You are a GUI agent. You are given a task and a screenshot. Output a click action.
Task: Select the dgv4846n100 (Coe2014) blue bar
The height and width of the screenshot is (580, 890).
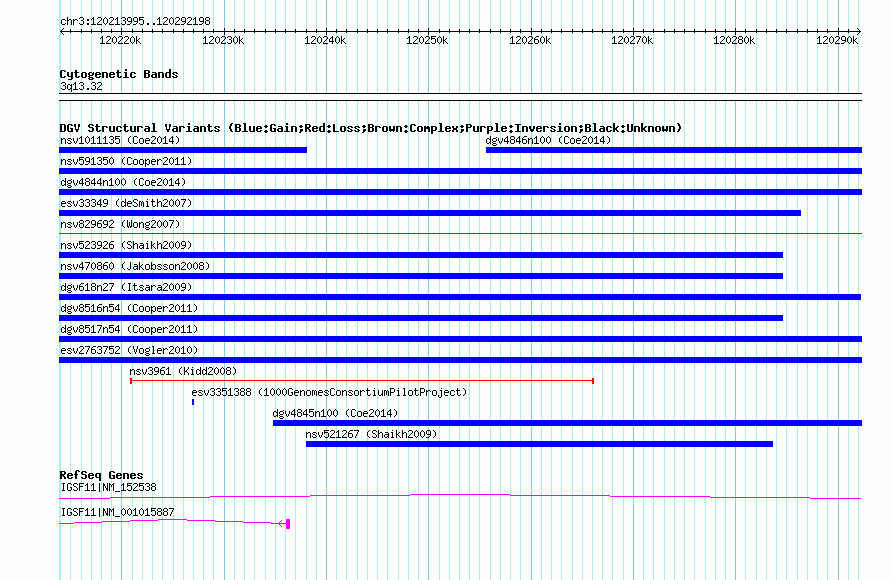[674, 150]
